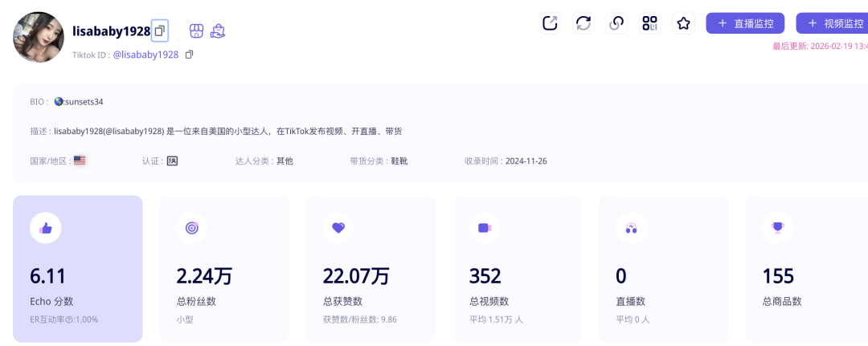The width and height of the screenshot is (868, 346).
Task: Click the 小型 label under 总粉丝数
Action: point(185,320)
